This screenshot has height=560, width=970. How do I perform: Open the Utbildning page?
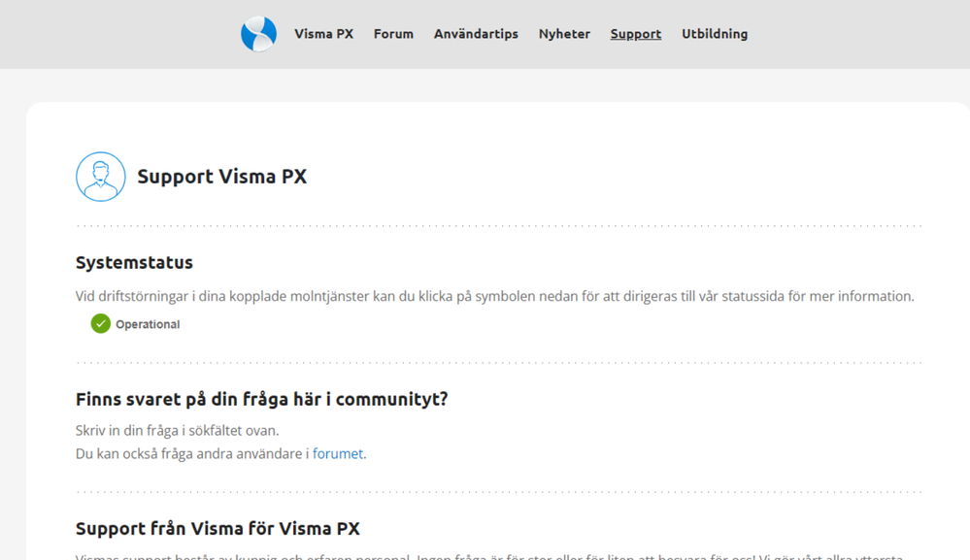click(715, 34)
